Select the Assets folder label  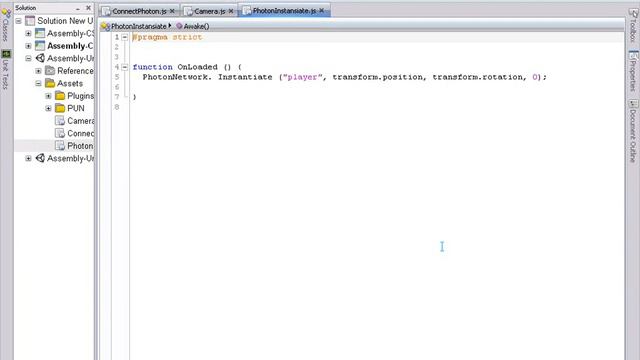click(70, 83)
